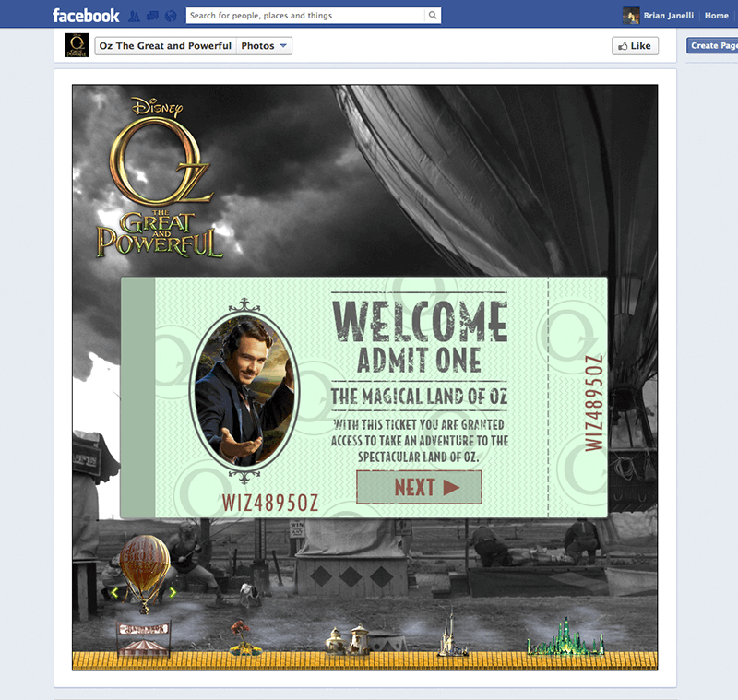Select the circus tent location
The width and height of the screenshot is (738, 700).
[x=144, y=639]
